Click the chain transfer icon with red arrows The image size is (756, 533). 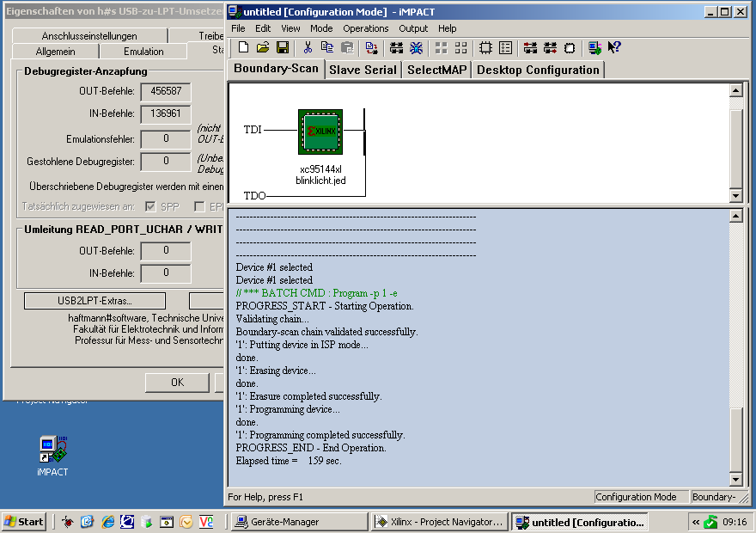click(x=372, y=47)
